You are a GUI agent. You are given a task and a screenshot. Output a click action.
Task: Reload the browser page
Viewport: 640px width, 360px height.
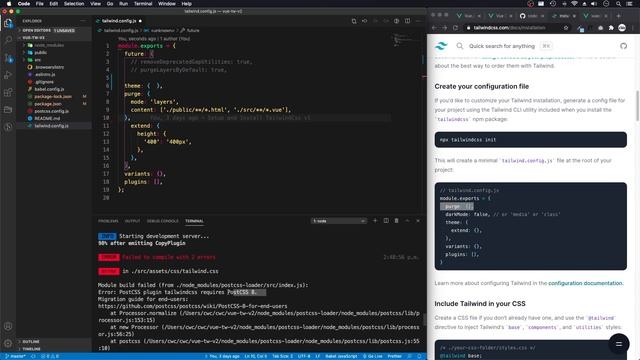(456, 28)
